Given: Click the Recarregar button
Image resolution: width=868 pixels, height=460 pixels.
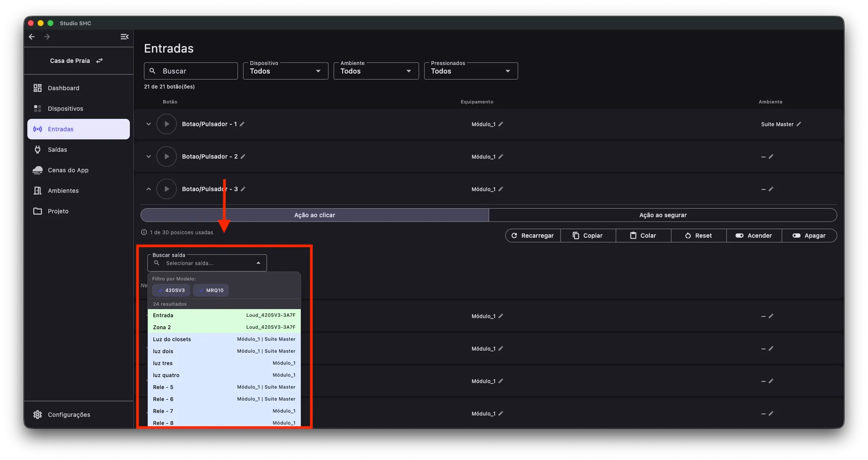Looking at the screenshot, I should pyautogui.click(x=533, y=236).
